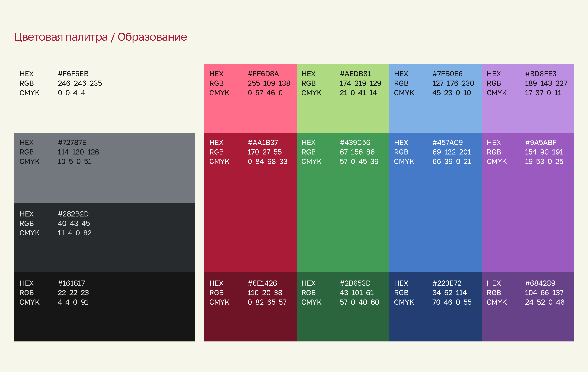The height and width of the screenshot is (372, 588).
Task: Click CMYK value 70 46 0 55
Action: 452,302
